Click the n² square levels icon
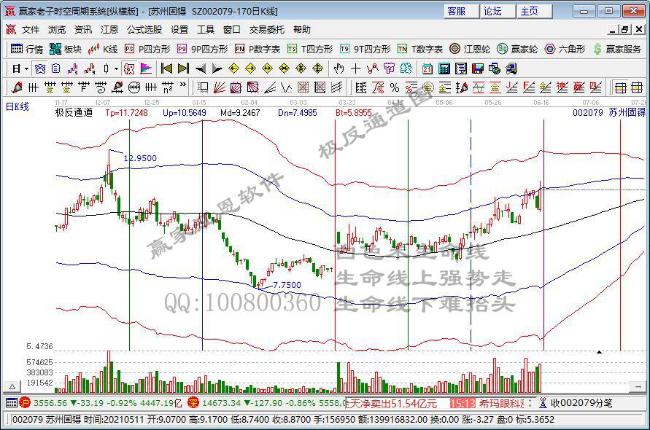Viewport: 650px width, 430px height. tap(167, 87)
